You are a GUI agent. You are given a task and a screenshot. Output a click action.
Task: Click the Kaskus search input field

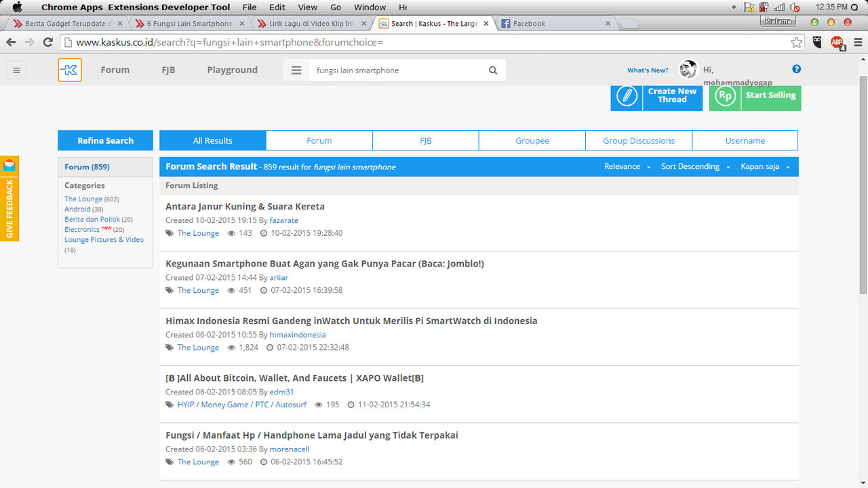click(x=397, y=70)
